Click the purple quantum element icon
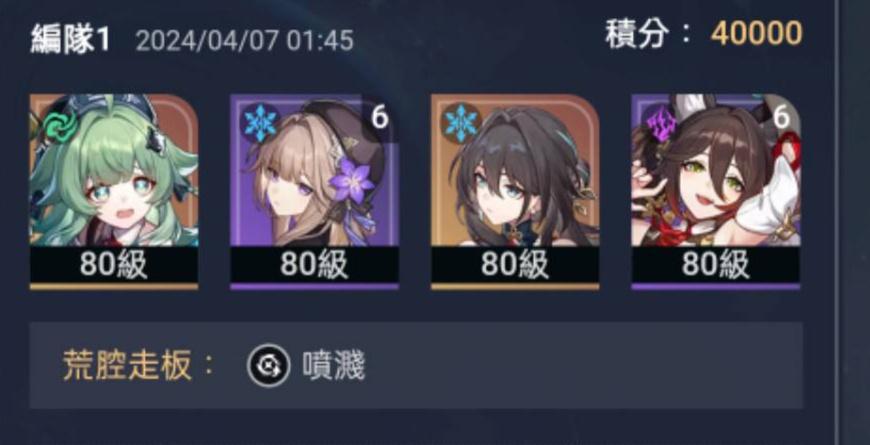This screenshot has width=870, height=445. pyautogui.click(x=660, y=123)
